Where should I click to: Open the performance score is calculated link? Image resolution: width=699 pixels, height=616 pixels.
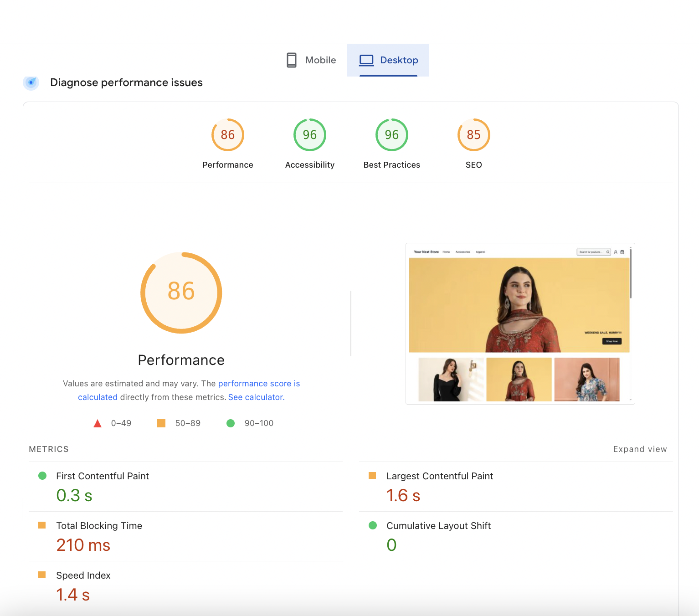259,384
